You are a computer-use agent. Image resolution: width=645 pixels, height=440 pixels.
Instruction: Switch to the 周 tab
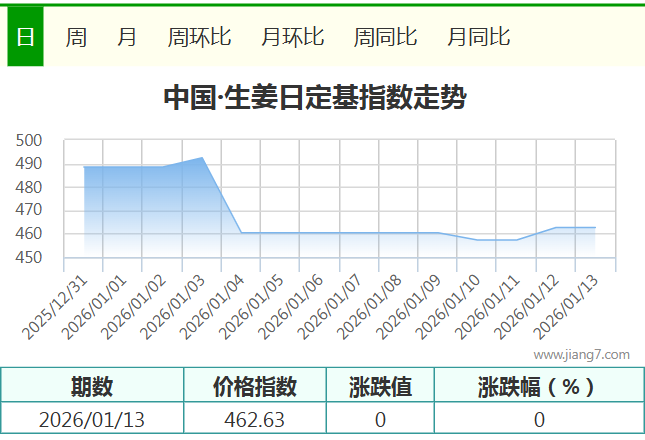(76, 37)
